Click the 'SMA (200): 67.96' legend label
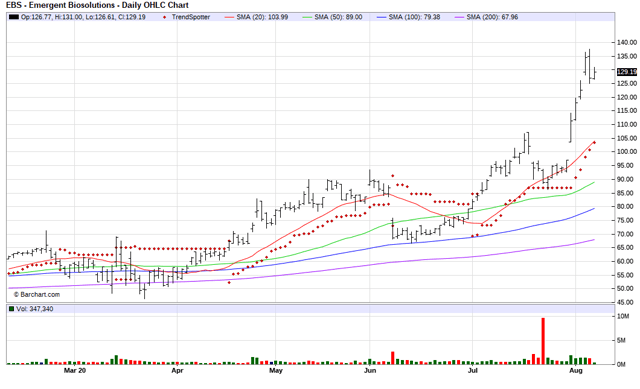640x389 pixels. click(x=492, y=17)
